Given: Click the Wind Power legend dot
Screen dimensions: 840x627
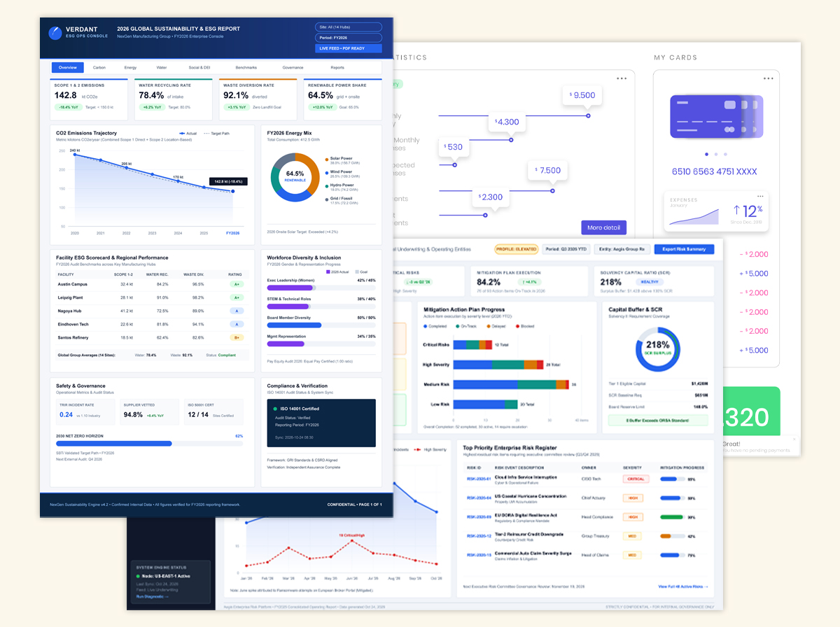Looking at the screenshot, I should pyautogui.click(x=326, y=172).
